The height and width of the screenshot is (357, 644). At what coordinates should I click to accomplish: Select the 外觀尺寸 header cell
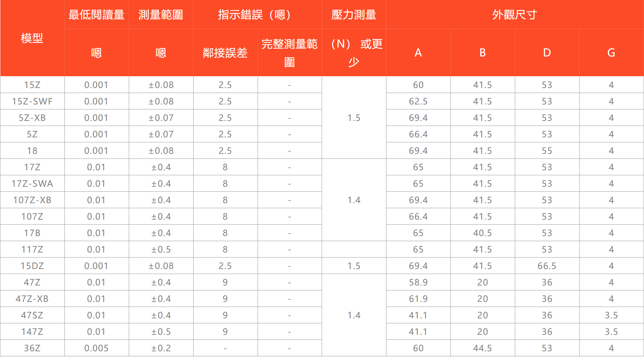tap(515, 15)
